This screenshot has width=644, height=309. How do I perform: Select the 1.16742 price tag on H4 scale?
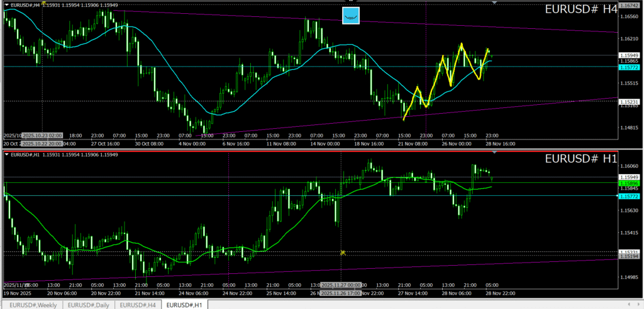coord(629,5)
